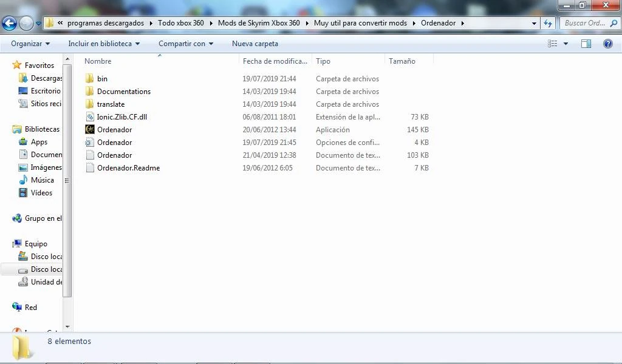Open Incluir en biblioteca menu
622x364 pixels.
tap(104, 44)
